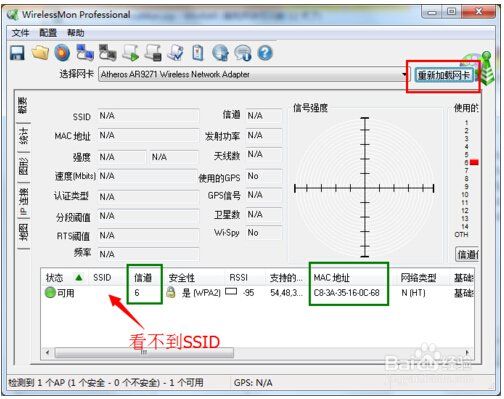Sort the list by RSSI column header
504x399 pixels.
point(238,278)
